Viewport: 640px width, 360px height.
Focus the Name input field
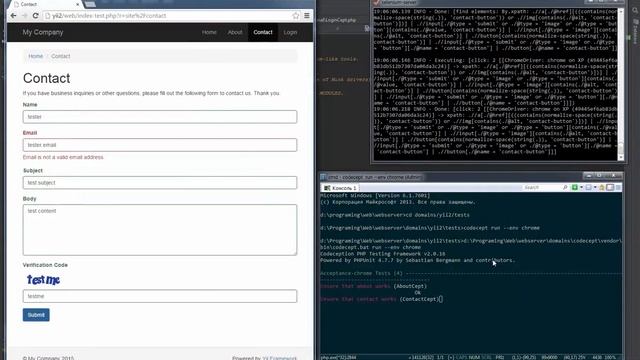pos(160,117)
